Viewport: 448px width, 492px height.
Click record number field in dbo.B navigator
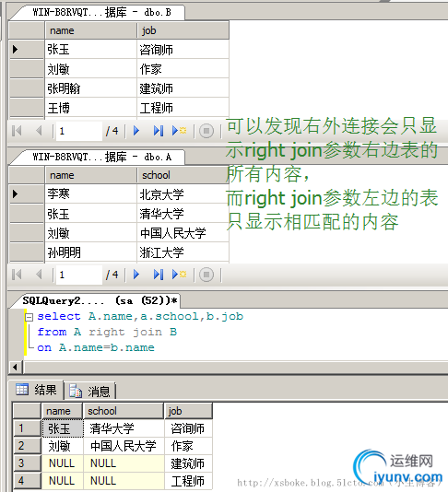point(79,131)
